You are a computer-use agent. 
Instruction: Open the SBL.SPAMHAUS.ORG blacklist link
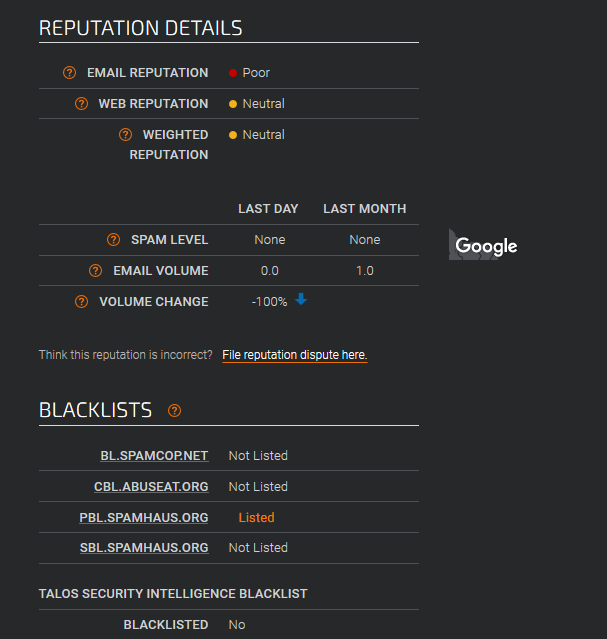[144, 548]
